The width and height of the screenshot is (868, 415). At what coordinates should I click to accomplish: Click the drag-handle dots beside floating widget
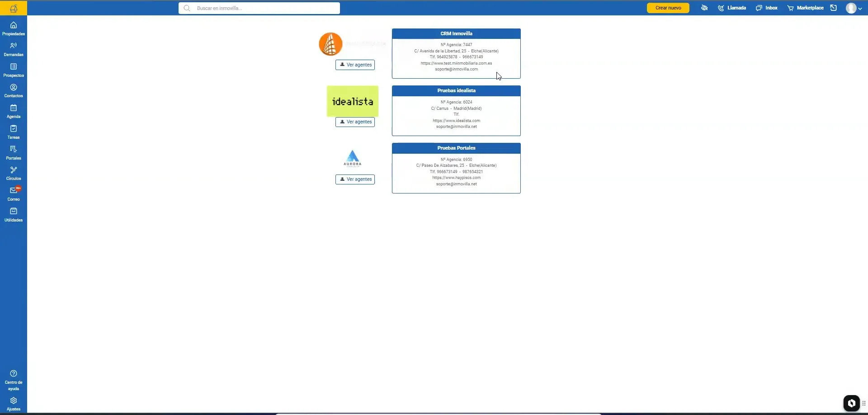[x=864, y=403]
